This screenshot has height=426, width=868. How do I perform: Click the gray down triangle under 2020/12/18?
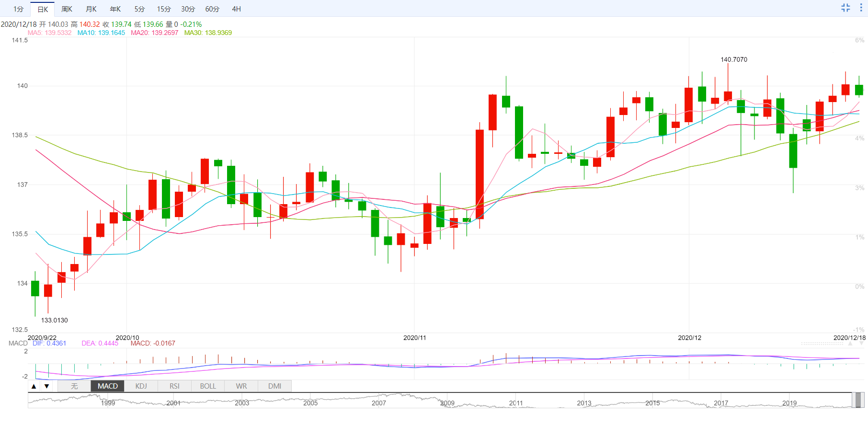(x=861, y=344)
